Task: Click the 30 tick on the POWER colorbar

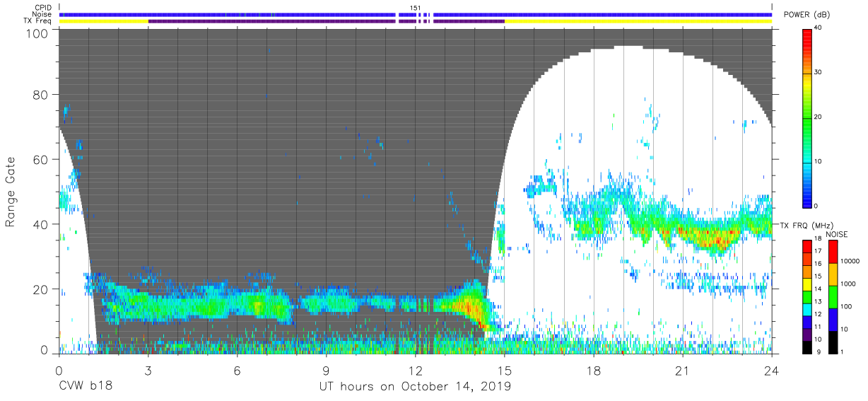Action: (x=819, y=72)
